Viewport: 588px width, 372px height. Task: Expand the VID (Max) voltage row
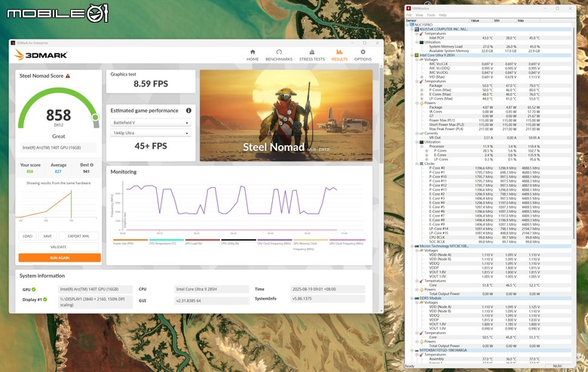click(421, 77)
